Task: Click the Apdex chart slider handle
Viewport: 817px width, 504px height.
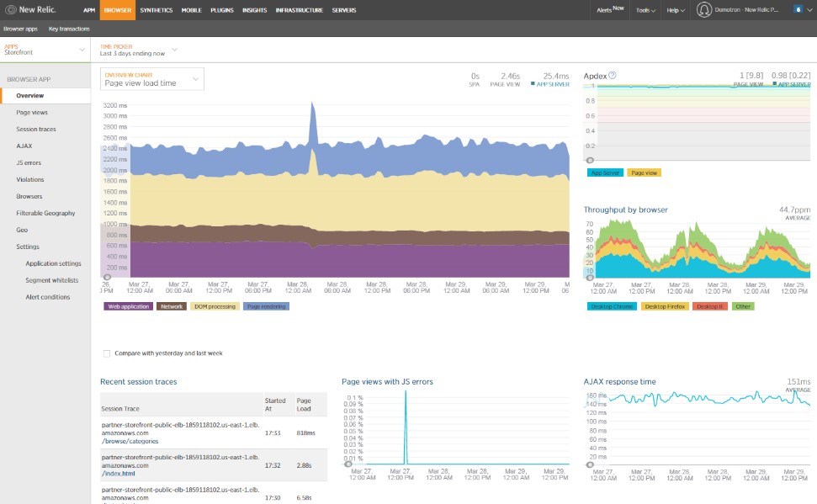Action: 590,160
